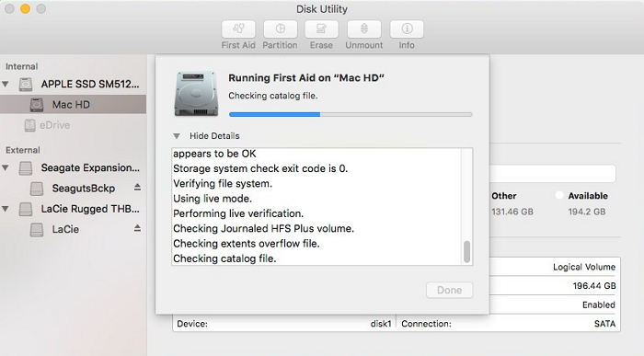The height and width of the screenshot is (356, 644).
Task: Click the Device disk1 value
Action: [x=381, y=324]
